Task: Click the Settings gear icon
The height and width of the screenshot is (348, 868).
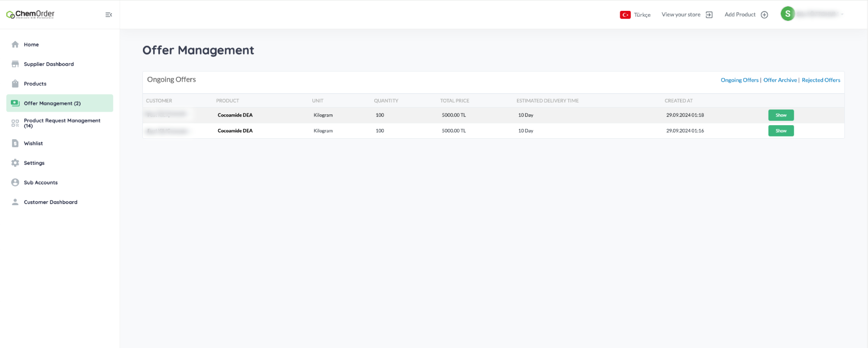Action: click(x=15, y=163)
